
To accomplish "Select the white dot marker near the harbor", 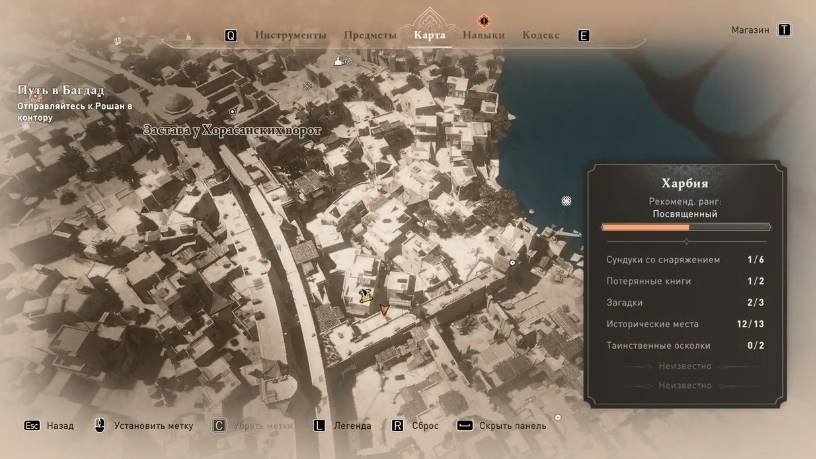I will tap(512, 263).
